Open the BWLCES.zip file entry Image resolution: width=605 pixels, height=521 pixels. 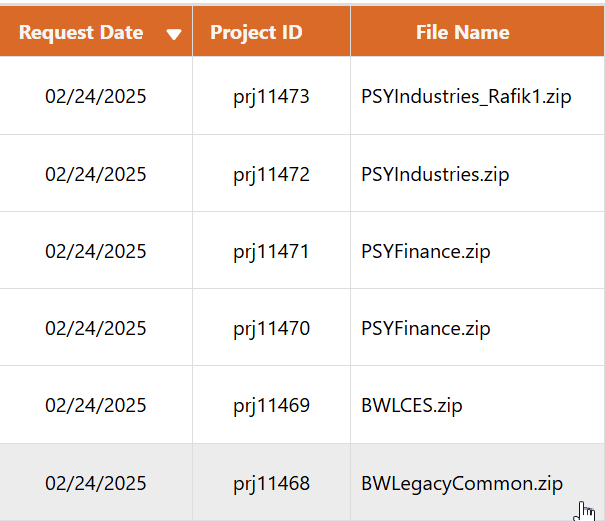411,406
